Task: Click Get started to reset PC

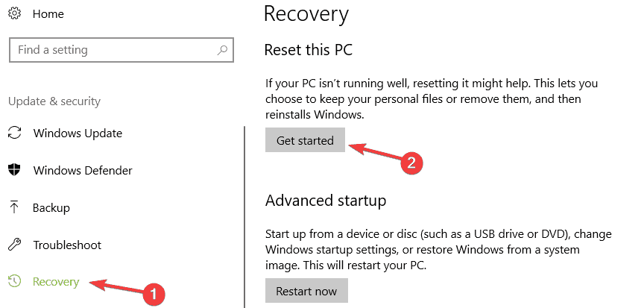Action: 305,140
